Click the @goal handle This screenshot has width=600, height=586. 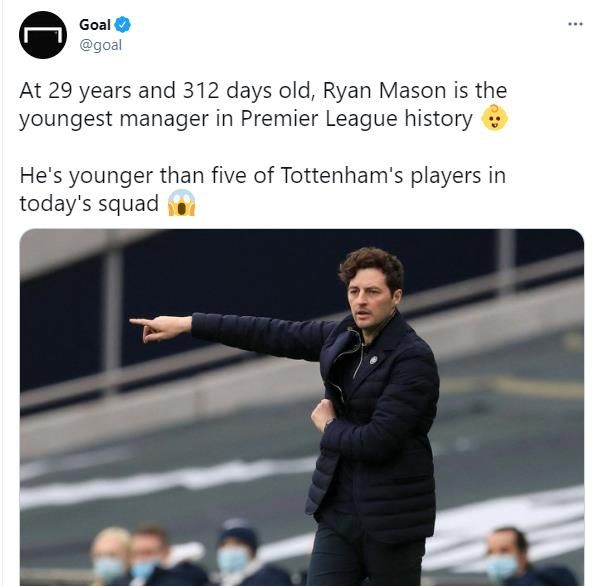[x=101, y=45]
